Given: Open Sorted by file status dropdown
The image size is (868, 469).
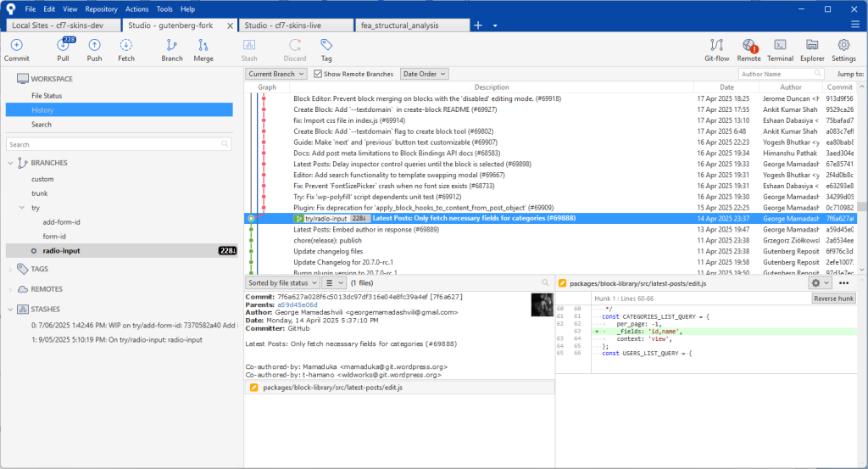Looking at the screenshot, I should (282, 282).
